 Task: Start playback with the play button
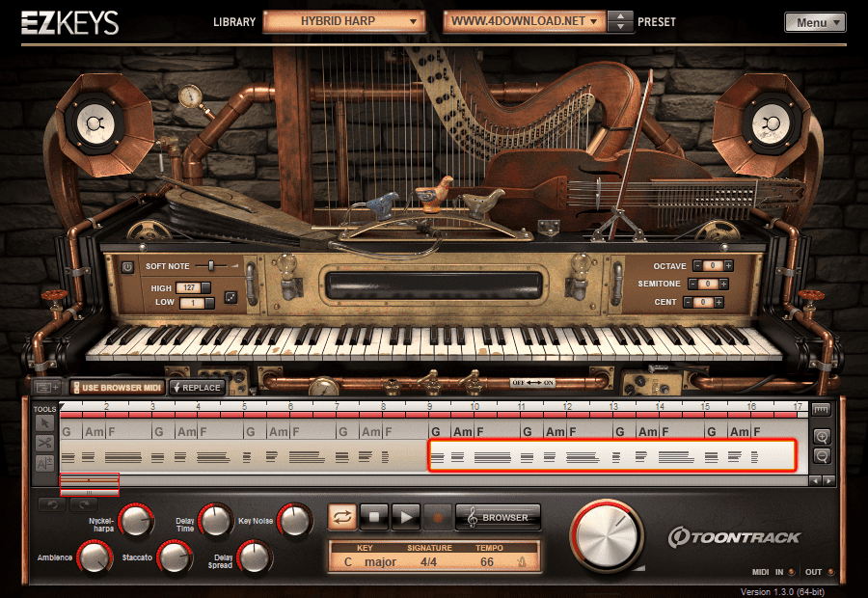pos(406,517)
